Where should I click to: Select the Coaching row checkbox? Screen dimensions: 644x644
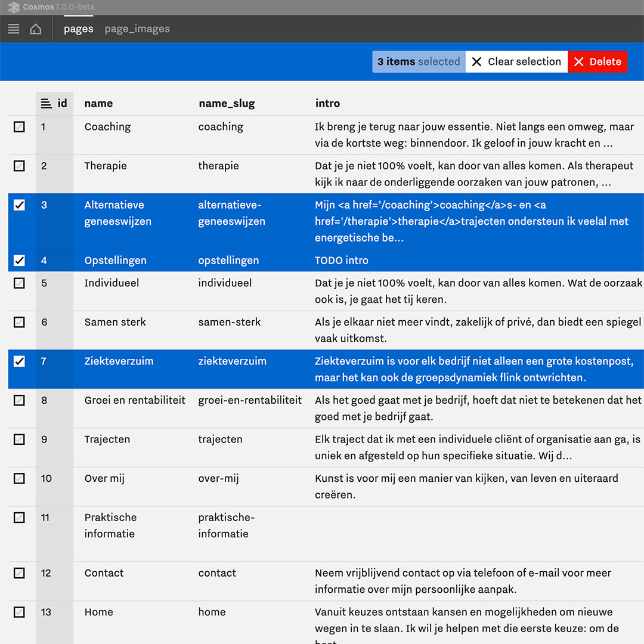click(20, 127)
